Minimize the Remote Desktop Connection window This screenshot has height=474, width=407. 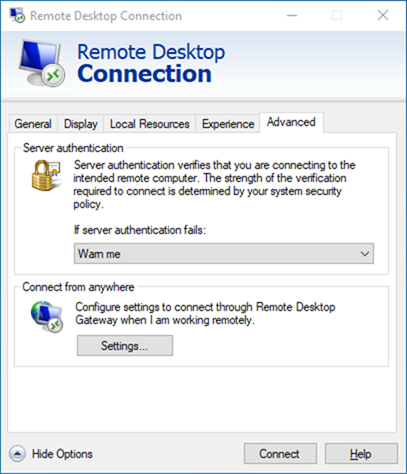292,15
